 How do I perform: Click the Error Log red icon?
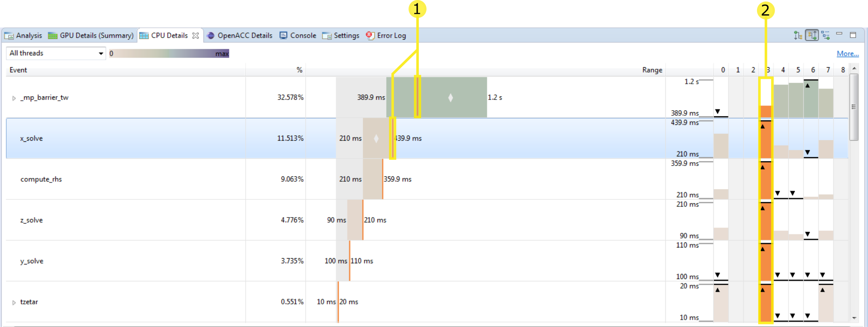coord(370,36)
